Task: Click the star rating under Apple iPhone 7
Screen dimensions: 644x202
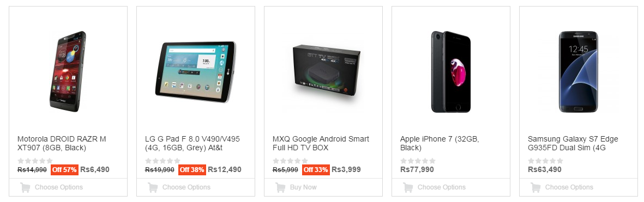Action: click(x=418, y=161)
